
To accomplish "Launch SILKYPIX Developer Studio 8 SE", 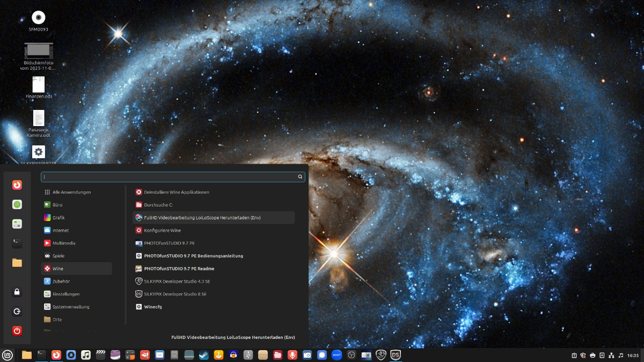I will 175,294.
